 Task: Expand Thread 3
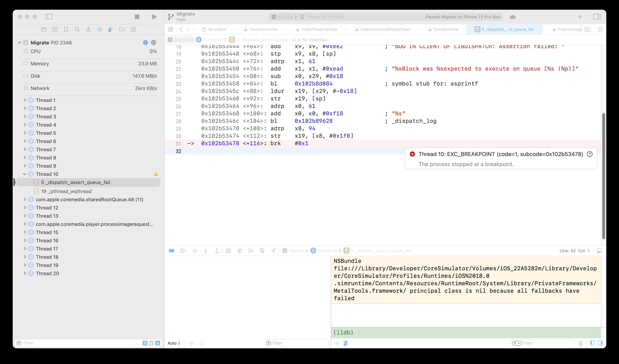25,116
